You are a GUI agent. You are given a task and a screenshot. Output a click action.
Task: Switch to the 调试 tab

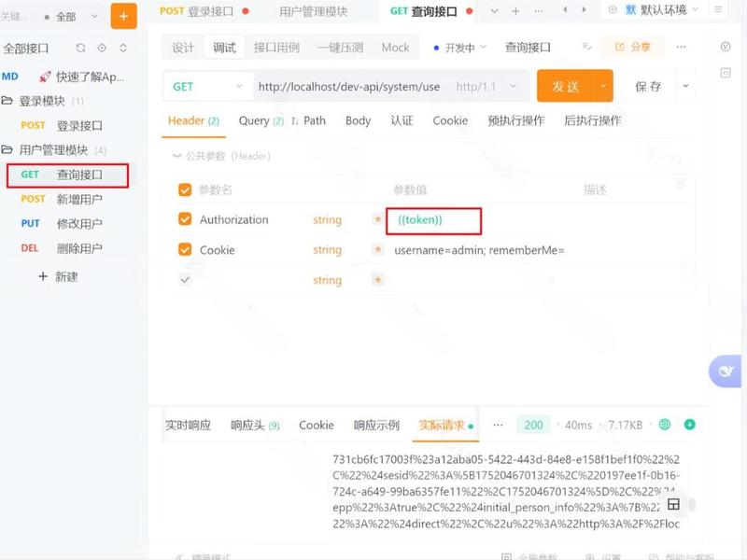224,48
